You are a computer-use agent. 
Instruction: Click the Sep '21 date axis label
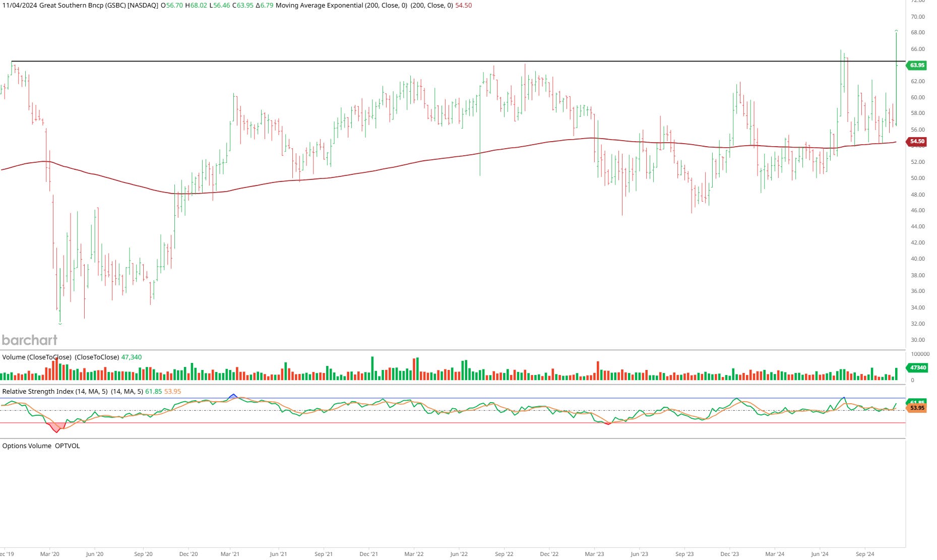point(324,554)
